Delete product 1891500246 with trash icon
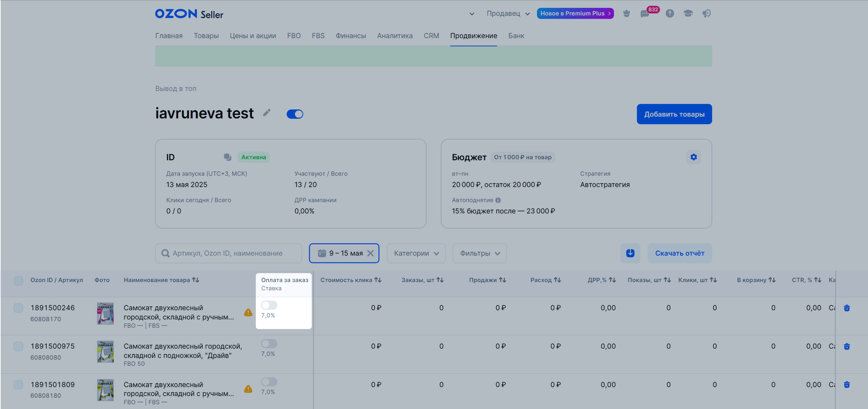868x409 pixels. coord(847,308)
